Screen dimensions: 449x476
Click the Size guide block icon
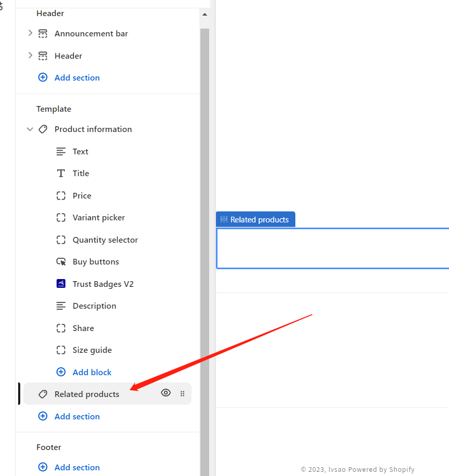tap(61, 350)
